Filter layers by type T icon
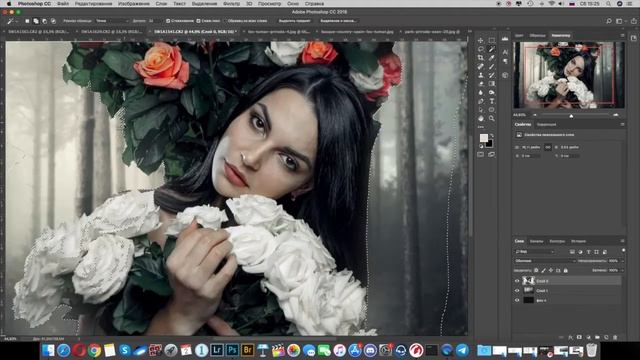 click(588, 252)
